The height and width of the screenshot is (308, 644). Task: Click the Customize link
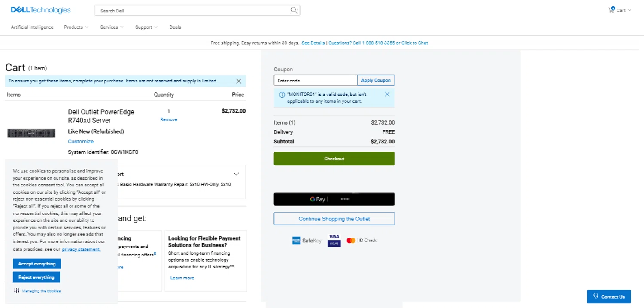click(81, 141)
